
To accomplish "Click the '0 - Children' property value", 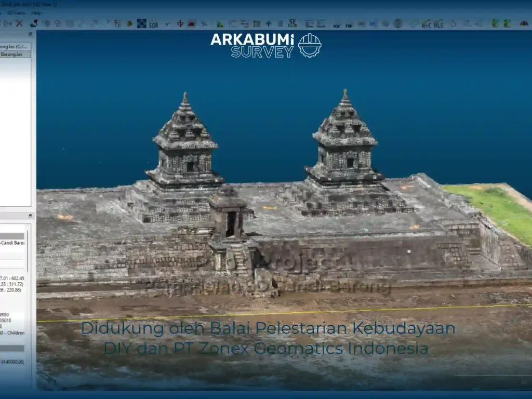I will coord(12,333).
